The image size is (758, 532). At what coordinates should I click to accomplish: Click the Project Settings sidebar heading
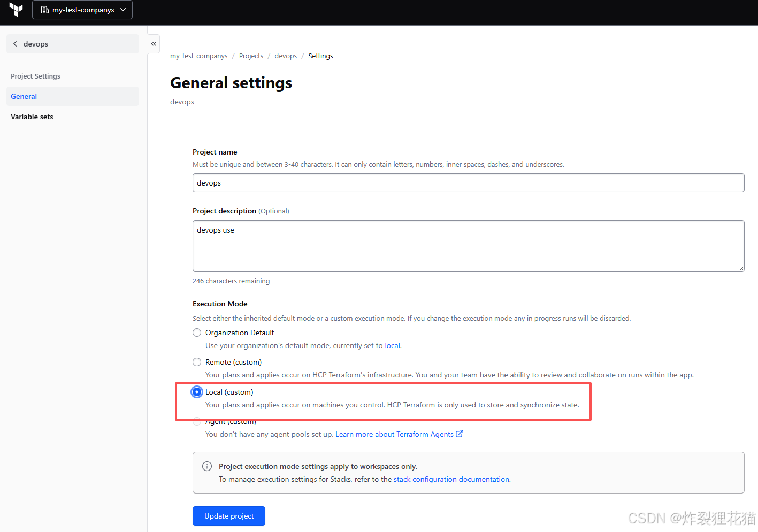[35, 76]
